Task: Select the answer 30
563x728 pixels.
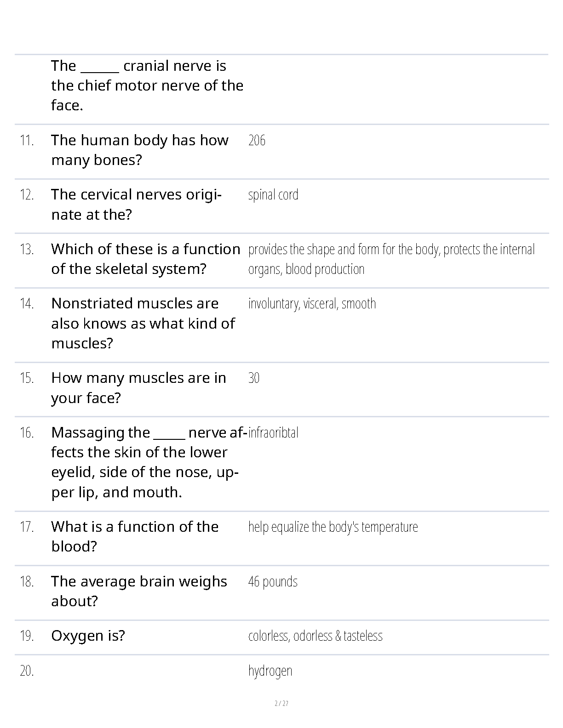Action: 254,378
